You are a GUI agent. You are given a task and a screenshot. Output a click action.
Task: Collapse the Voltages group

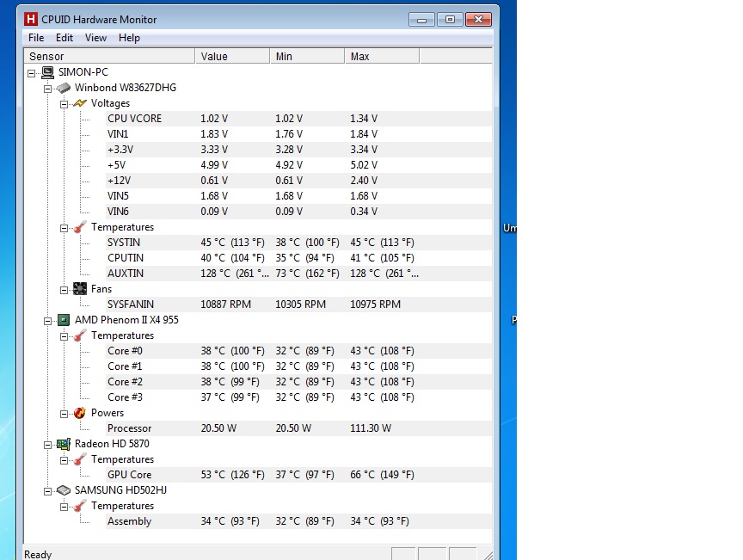pyautogui.click(x=64, y=104)
